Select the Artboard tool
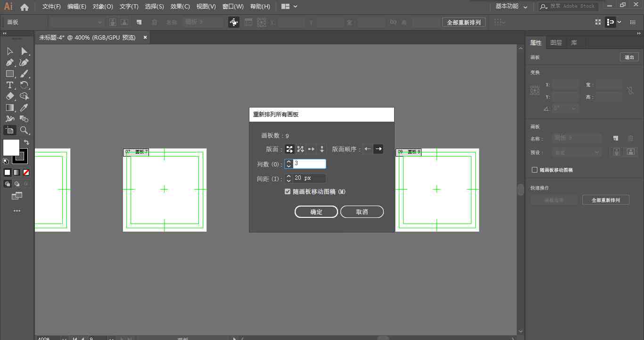The height and width of the screenshot is (340, 644). click(x=10, y=130)
